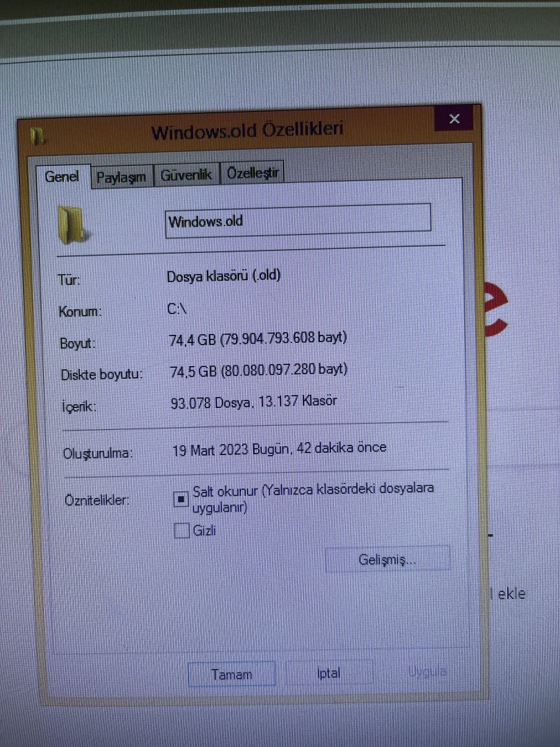Click the Windows.old folder name field
Viewport: 560px width, 747px height.
tap(298, 221)
